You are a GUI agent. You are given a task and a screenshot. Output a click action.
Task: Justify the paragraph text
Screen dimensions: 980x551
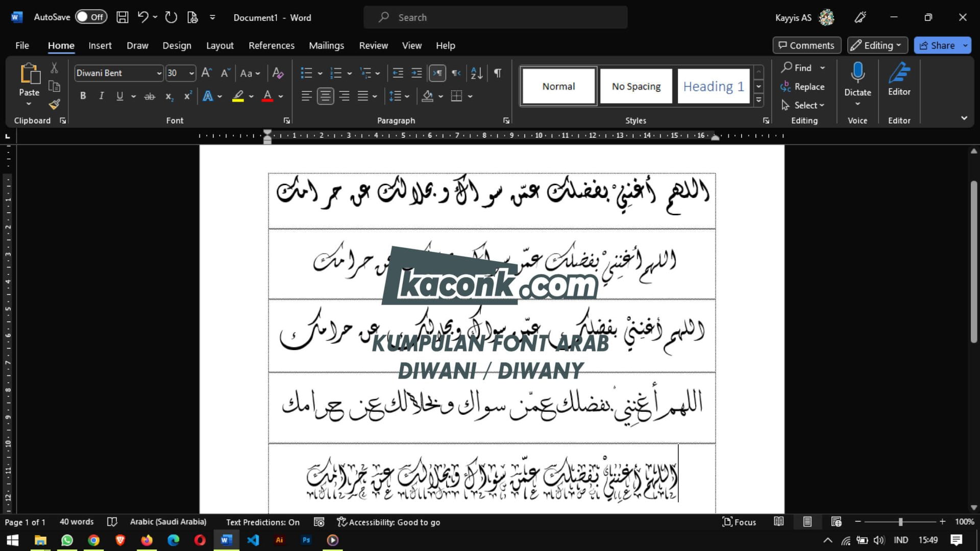pos(363,96)
